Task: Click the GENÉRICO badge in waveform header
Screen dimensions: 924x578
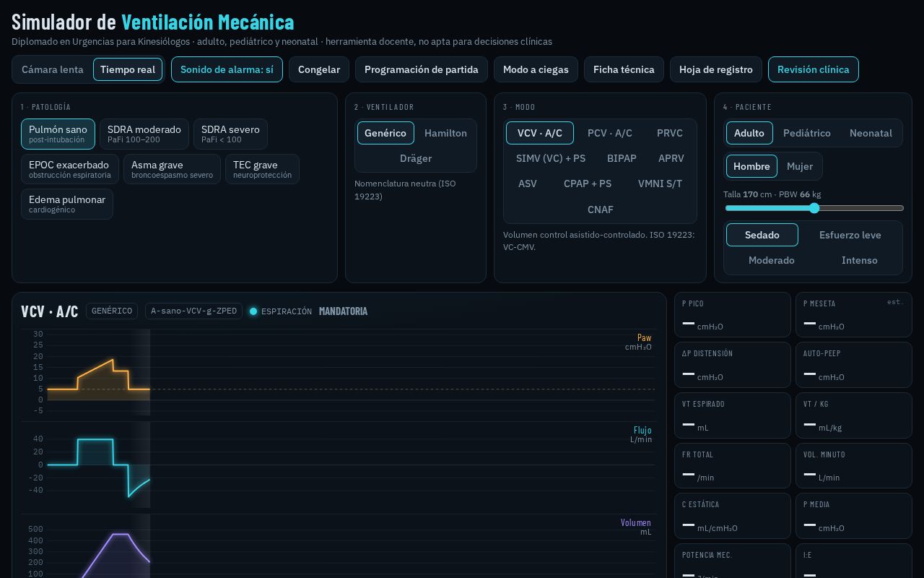Action: (112, 311)
